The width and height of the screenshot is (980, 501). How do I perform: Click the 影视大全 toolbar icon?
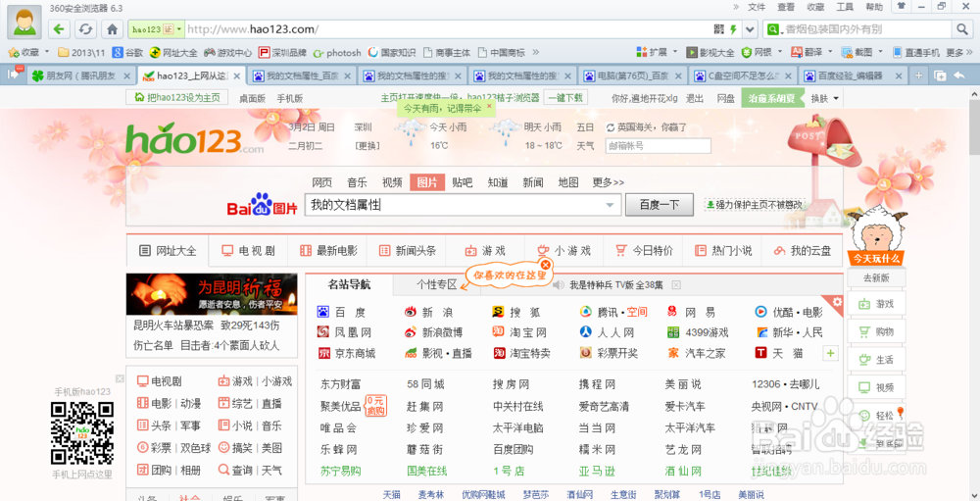710,52
